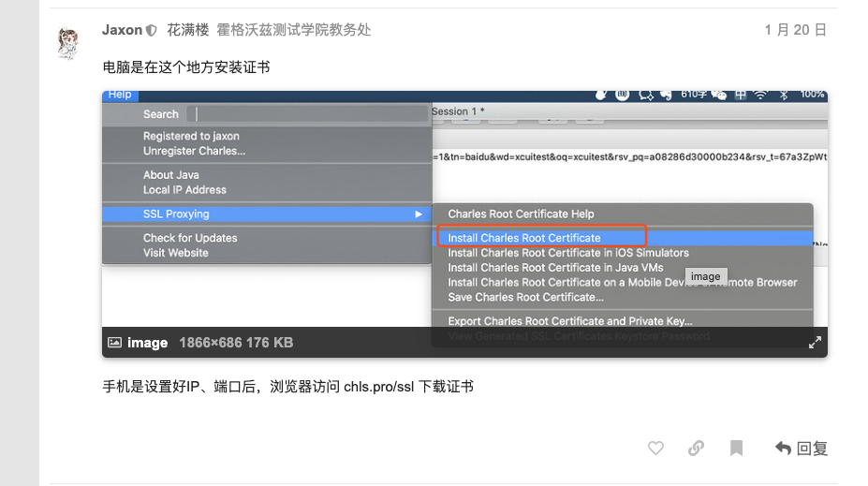The width and height of the screenshot is (868, 486).
Task: Click the baidu request URL text
Action: 630,157
